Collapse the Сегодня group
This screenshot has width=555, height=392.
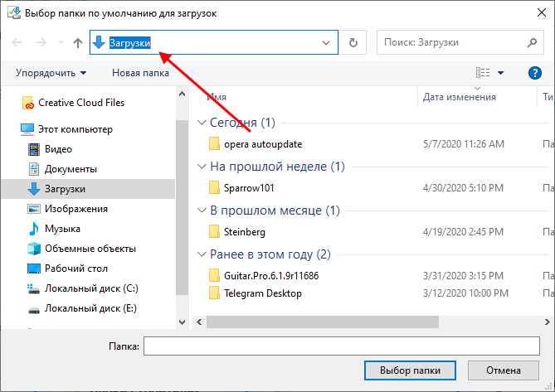click(x=201, y=123)
